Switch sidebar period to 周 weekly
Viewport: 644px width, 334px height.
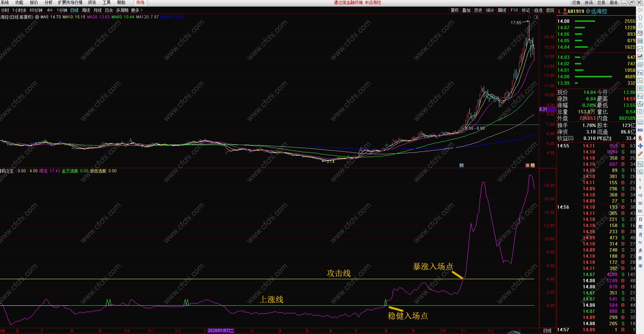[640, 227]
